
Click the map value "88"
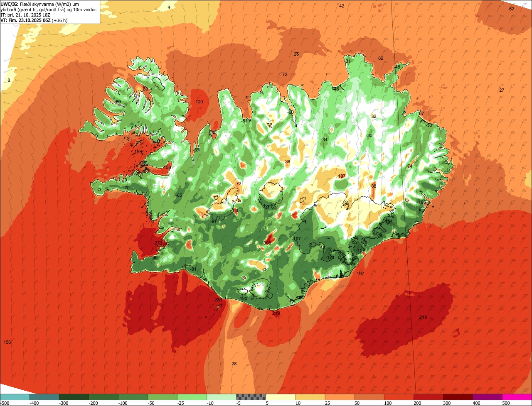pyautogui.click(x=374, y=186)
